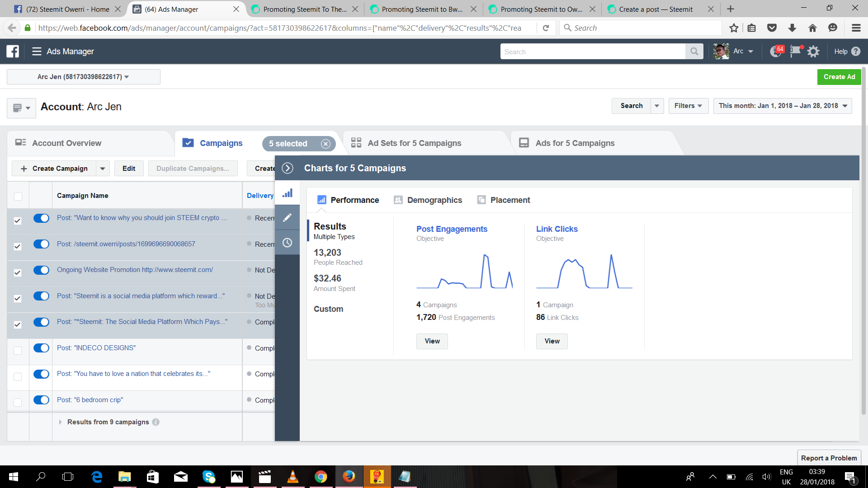Open the dropdown arrow next to Search
Screen dimensions: 868x488
pyautogui.click(x=657, y=106)
